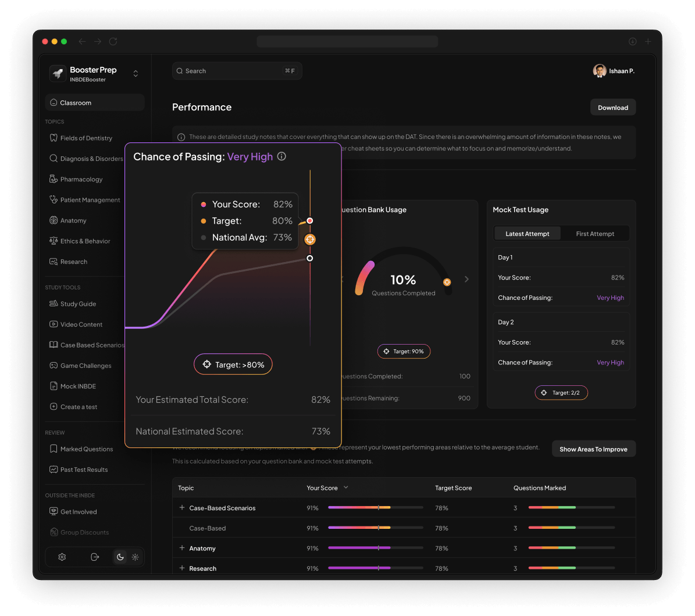Open Group Discounts

79,532
